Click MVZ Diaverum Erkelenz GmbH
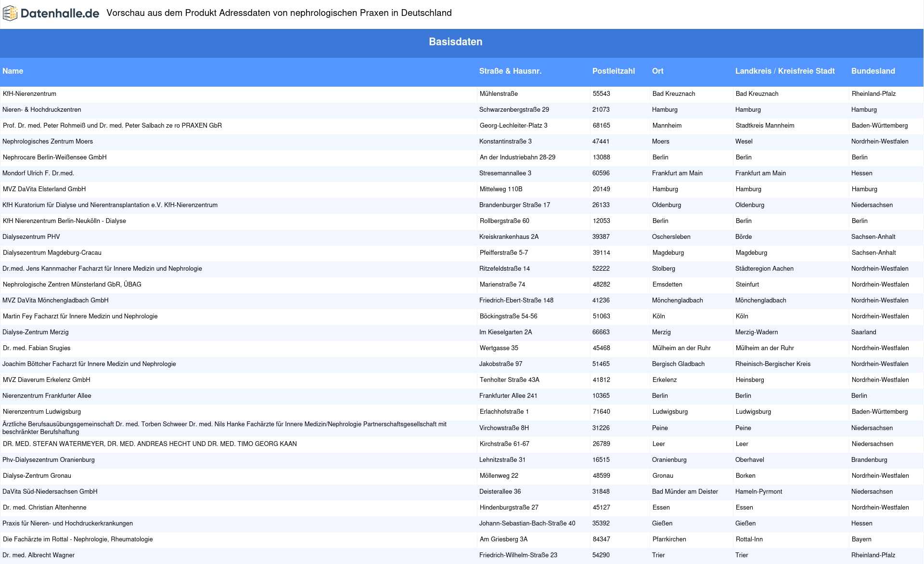Viewport: 924px width, 564px height. coord(46,380)
